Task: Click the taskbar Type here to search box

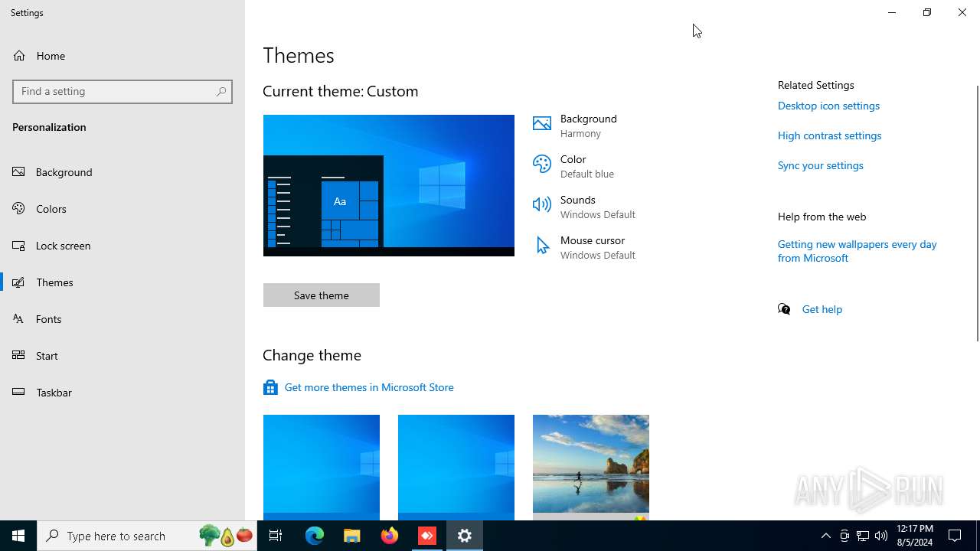Action: [x=147, y=536]
